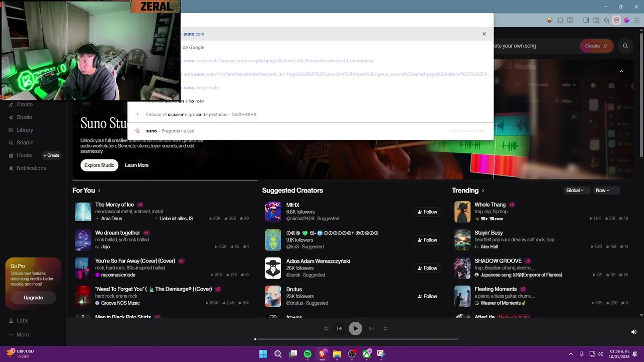
Task: Click the + Create button beside Hooks
Action: tap(51, 155)
